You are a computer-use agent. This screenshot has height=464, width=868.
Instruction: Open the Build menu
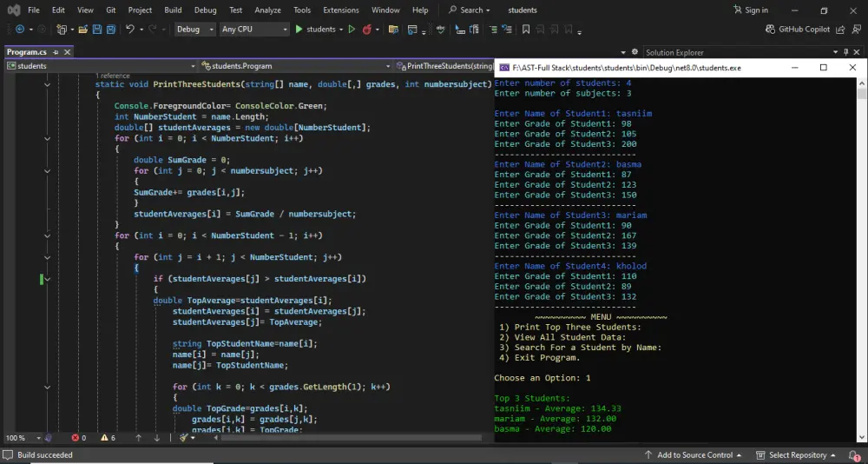[173, 10]
